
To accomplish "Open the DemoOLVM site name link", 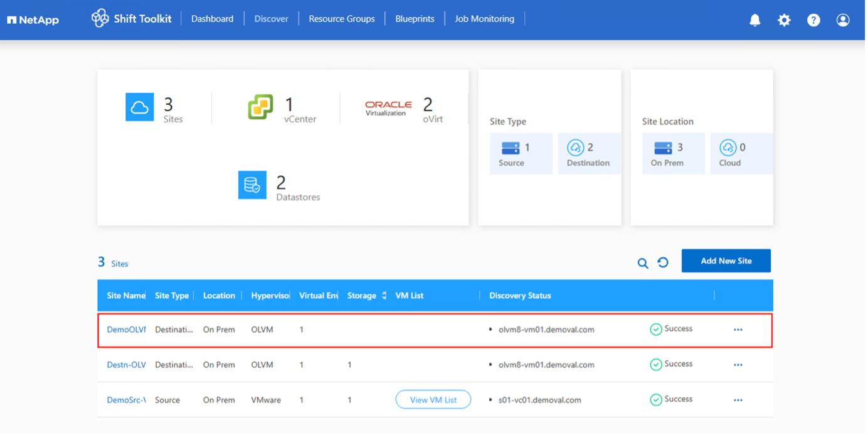I will (x=126, y=330).
